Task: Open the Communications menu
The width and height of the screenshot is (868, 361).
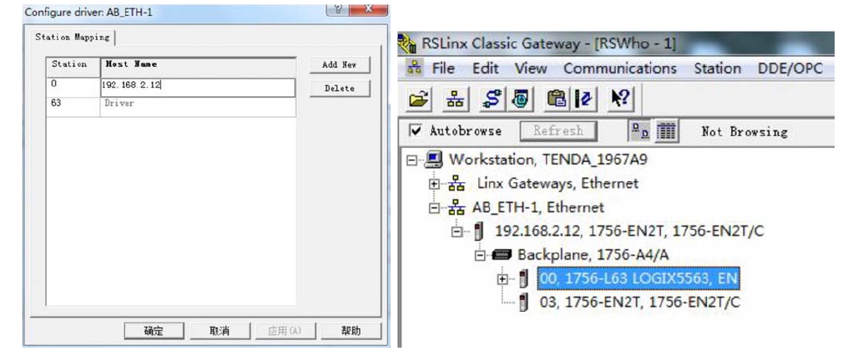Action: (x=620, y=69)
